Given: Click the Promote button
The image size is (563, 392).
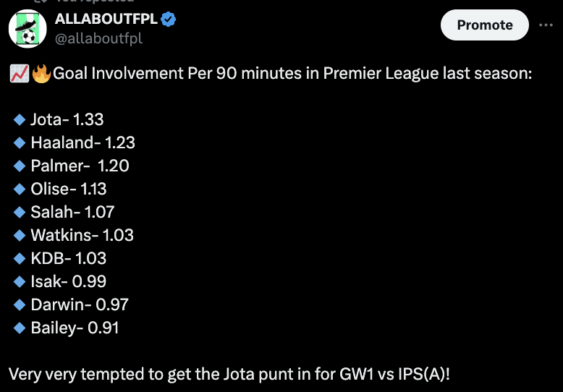Looking at the screenshot, I should (484, 25).
